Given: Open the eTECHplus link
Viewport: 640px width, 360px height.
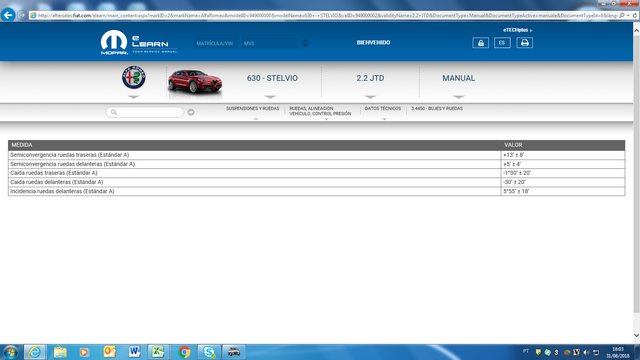Looking at the screenshot, I should (x=517, y=30).
